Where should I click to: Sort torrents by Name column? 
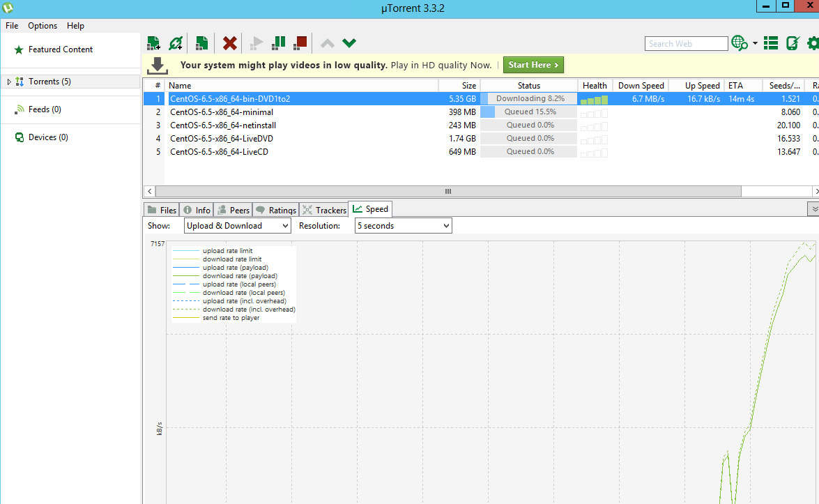(301, 86)
